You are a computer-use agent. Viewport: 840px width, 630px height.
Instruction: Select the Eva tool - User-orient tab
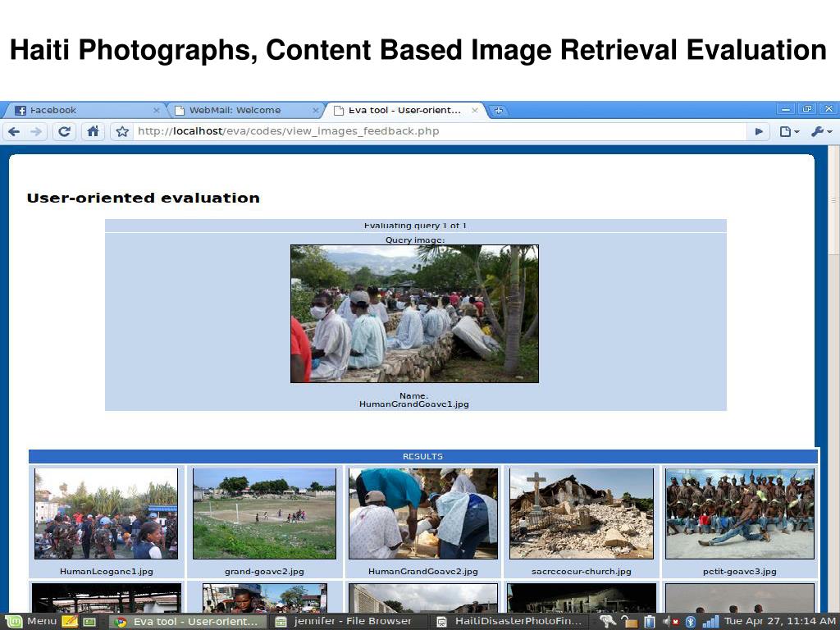[405, 111]
